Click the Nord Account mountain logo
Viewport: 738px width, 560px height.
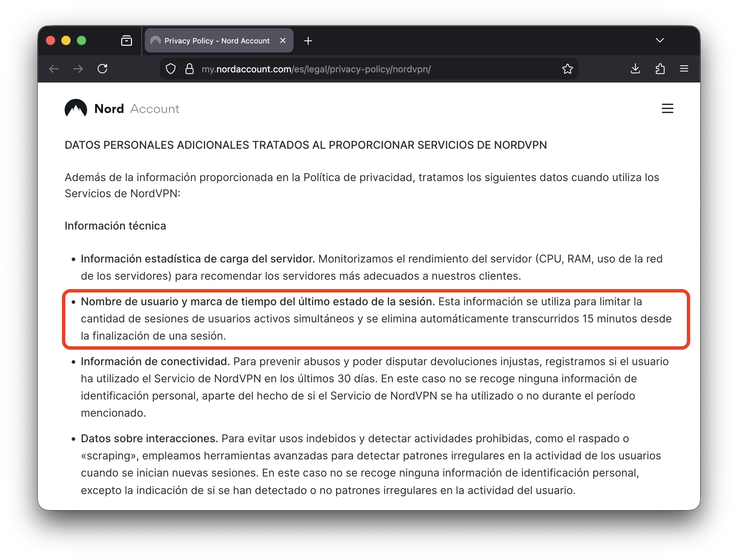click(x=76, y=108)
